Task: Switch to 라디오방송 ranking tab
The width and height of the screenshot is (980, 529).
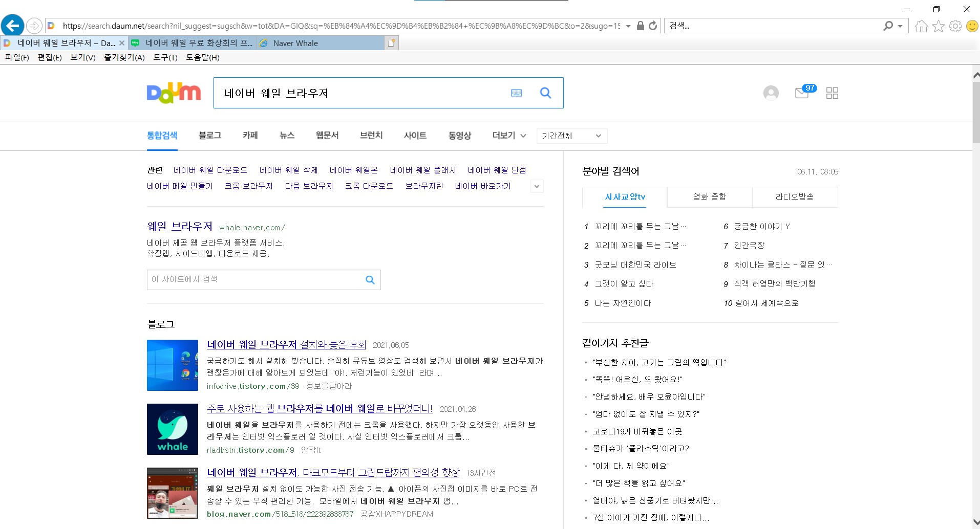Action: point(795,197)
